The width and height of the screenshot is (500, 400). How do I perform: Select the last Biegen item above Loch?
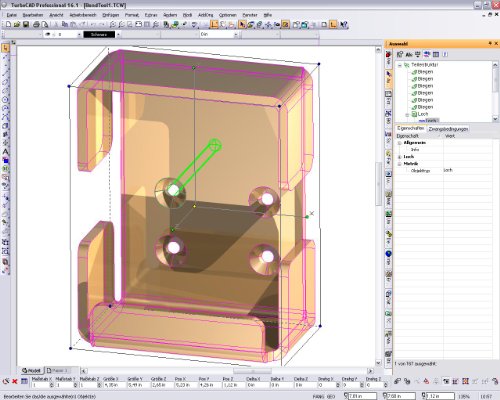coord(425,107)
